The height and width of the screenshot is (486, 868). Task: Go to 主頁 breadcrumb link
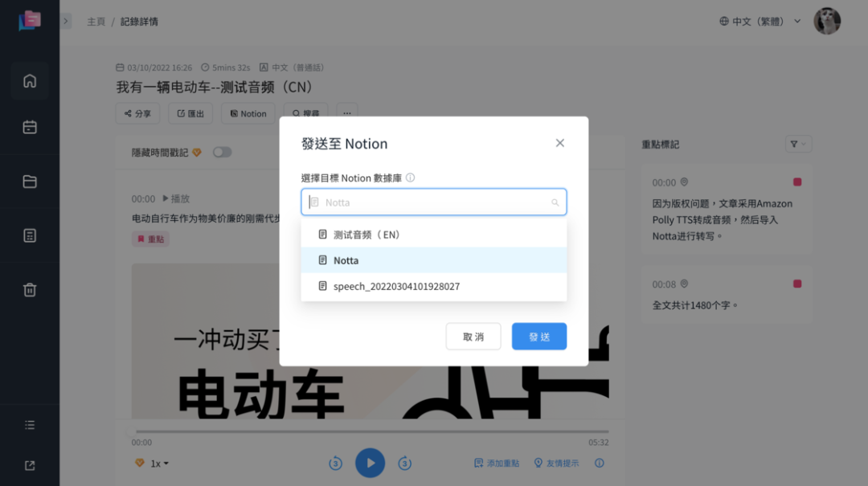tap(96, 22)
